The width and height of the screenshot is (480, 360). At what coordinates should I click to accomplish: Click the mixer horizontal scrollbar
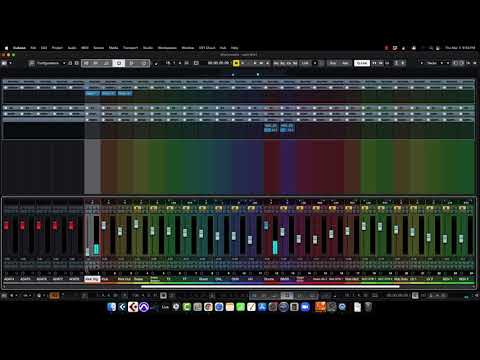pyautogui.click(x=270, y=286)
